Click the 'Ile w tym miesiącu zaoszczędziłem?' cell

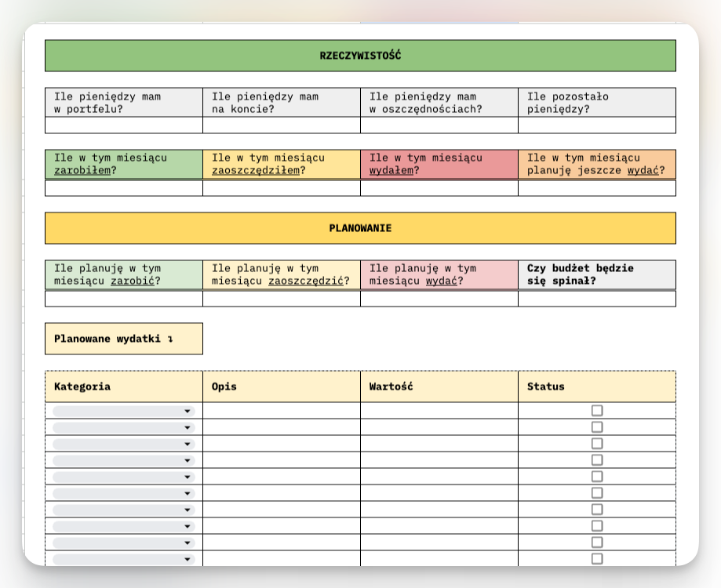pyautogui.click(x=282, y=164)
